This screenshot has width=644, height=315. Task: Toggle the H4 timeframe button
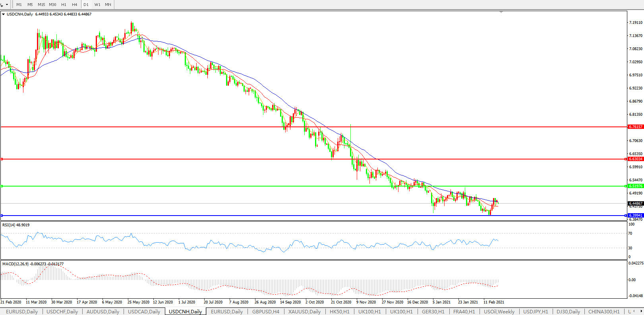point(75,5)
